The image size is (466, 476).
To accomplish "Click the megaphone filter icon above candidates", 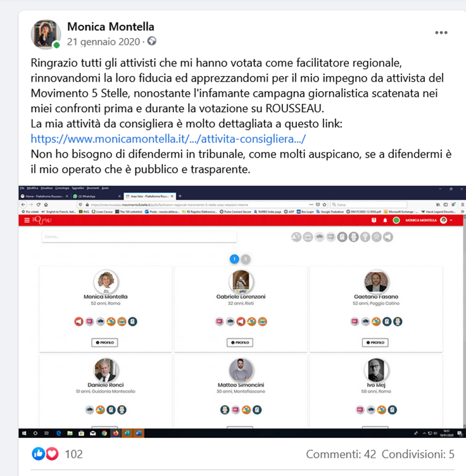I will point(388,237).
